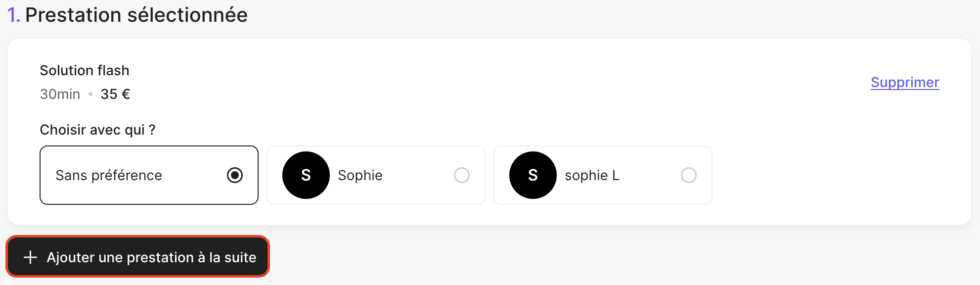Click Sophie's black avatar icon

[x=306, y=175]
